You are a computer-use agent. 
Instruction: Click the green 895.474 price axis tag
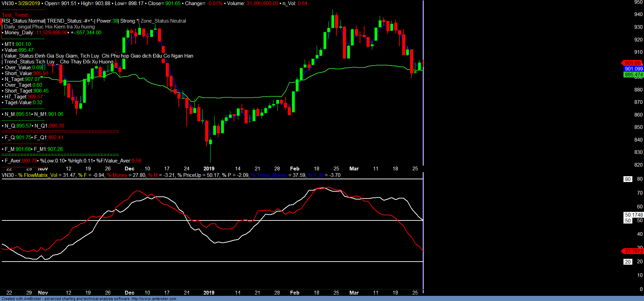pos(634,75)
